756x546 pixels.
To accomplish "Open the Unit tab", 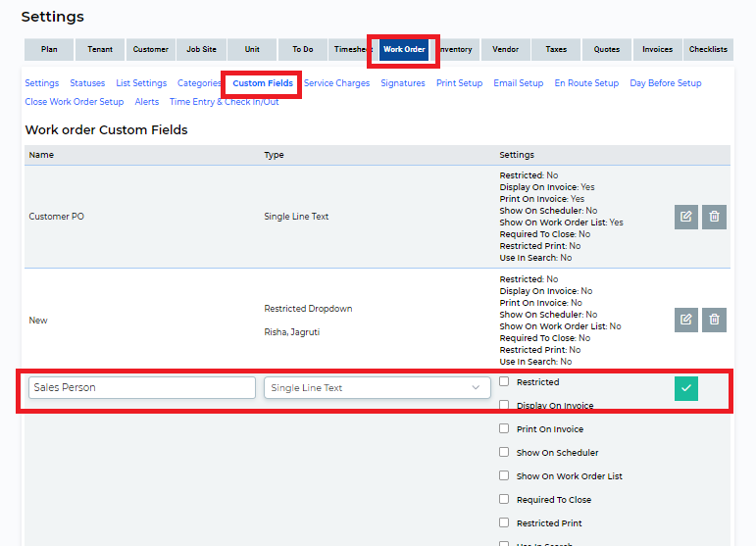I will click(252, 49).
